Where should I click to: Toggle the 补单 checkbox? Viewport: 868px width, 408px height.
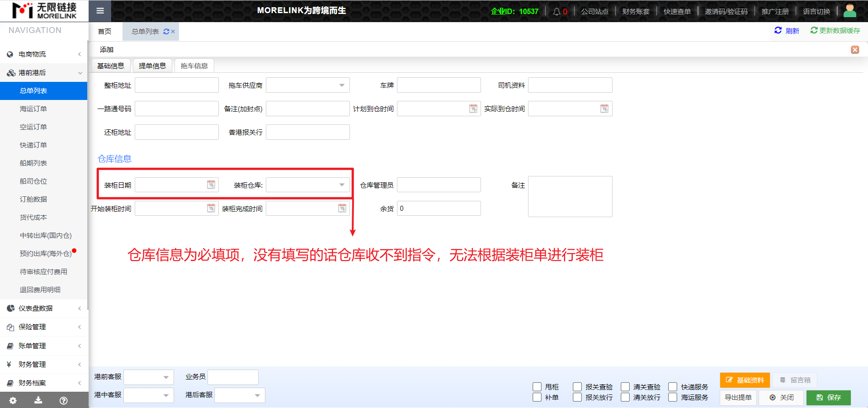537,397
